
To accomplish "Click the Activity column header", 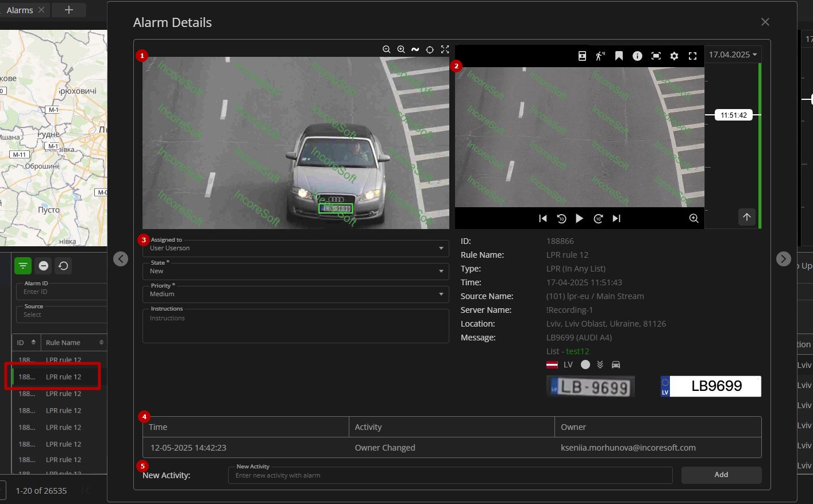I will [452, 427].
